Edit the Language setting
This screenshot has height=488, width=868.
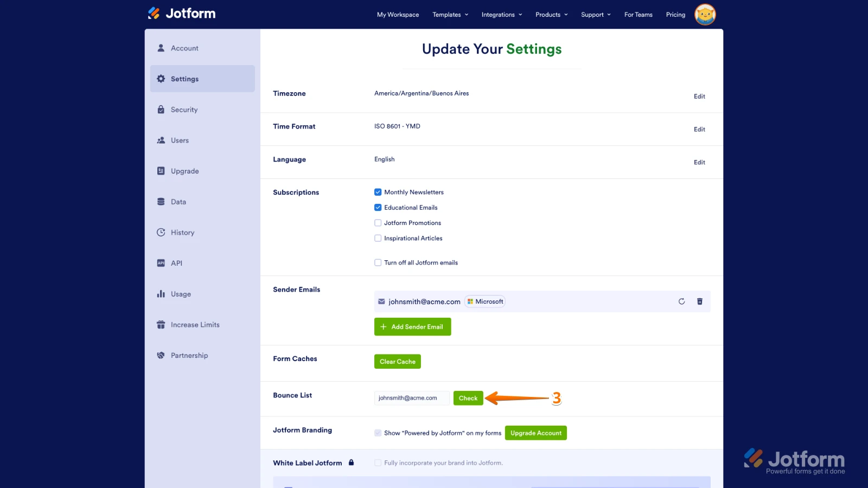tap(699, 163)
